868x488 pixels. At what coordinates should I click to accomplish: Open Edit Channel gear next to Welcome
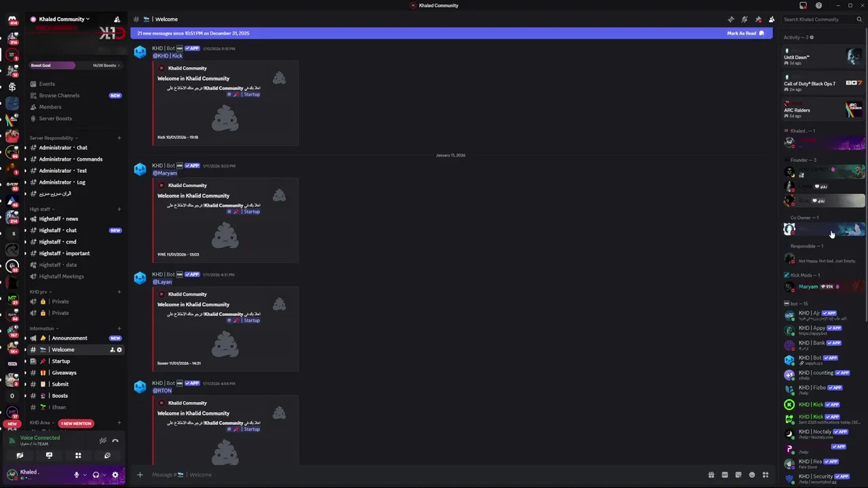click(x=119, y=350)
